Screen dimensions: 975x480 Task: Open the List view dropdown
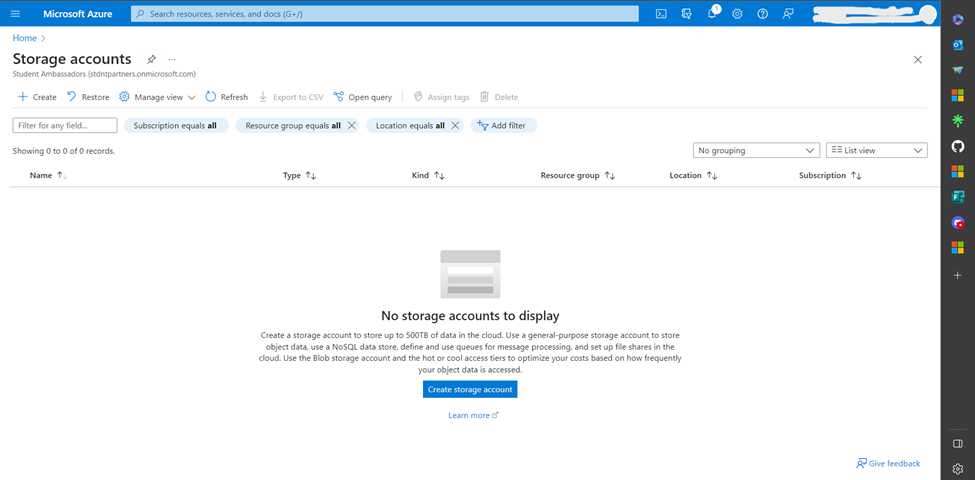click(x=877, y=150)
